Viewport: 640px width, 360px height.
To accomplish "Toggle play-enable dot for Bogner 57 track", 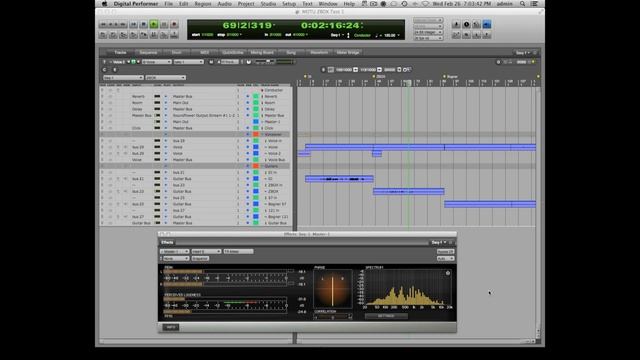I will 247,204.
